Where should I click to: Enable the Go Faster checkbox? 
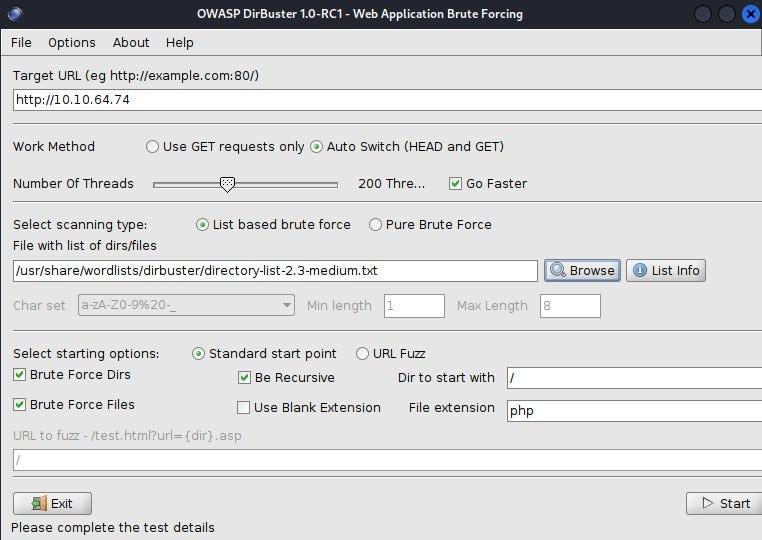click(456, 183)
